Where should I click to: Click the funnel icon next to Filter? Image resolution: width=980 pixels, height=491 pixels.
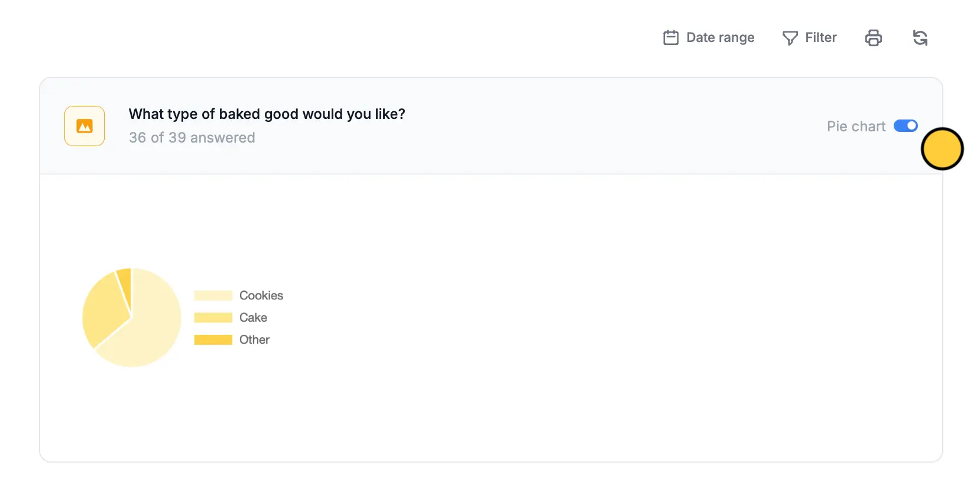pos(790,37)
